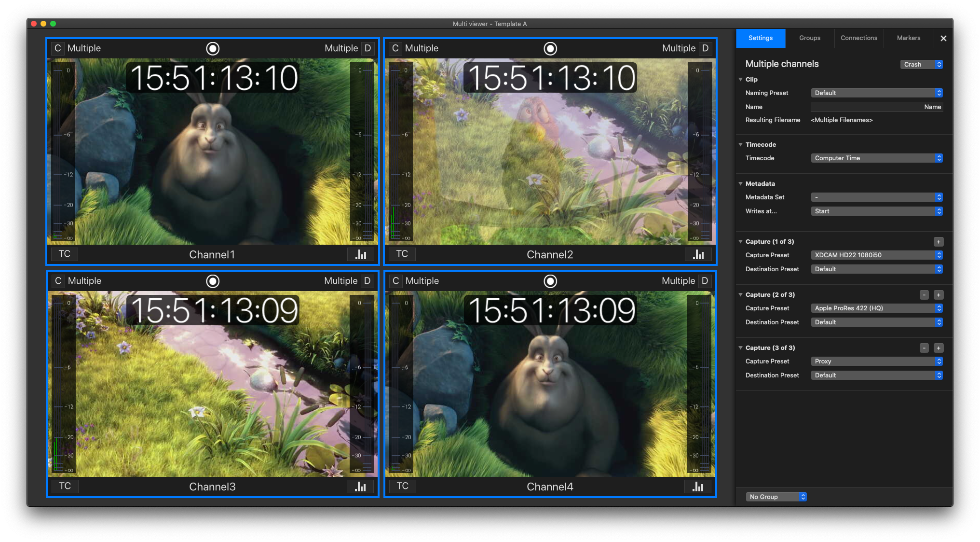
Task: Toggle audio meters icon on Channel2
Action: coord(698,254)
